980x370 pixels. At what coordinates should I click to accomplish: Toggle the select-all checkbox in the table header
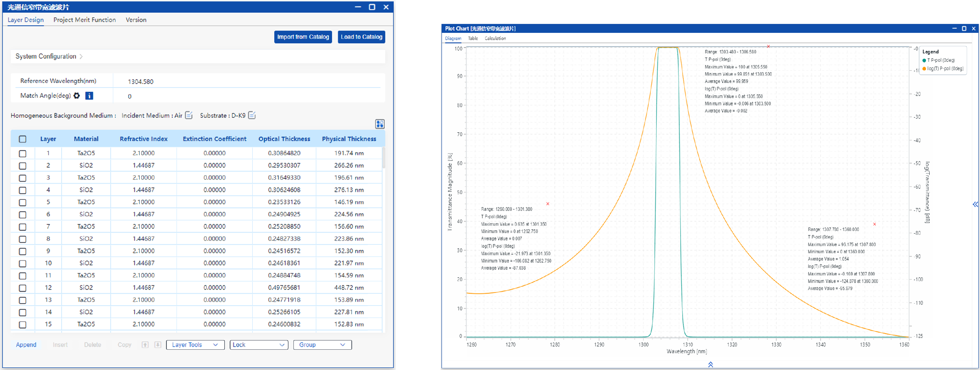23,139
